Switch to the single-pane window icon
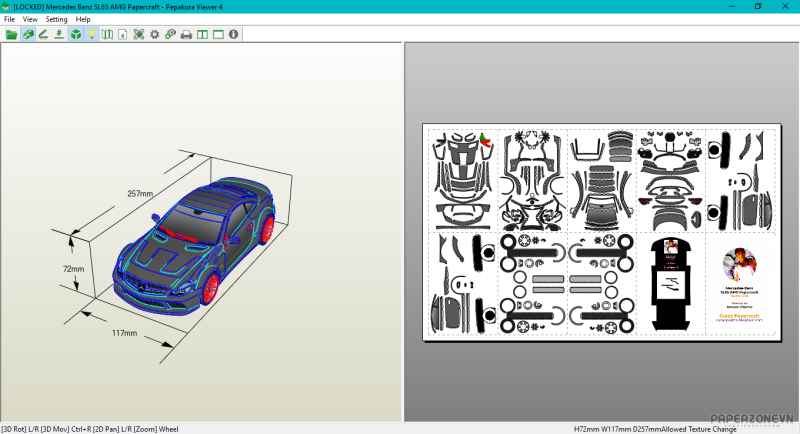The width and height of the screenshot is (800, 434). [218, 34]
